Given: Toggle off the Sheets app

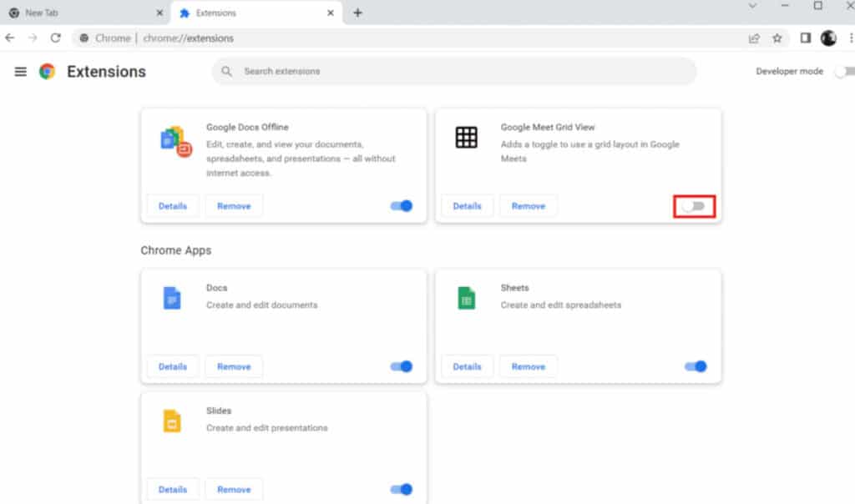Looking at the screenshot, I should click(x=696, y=366).
